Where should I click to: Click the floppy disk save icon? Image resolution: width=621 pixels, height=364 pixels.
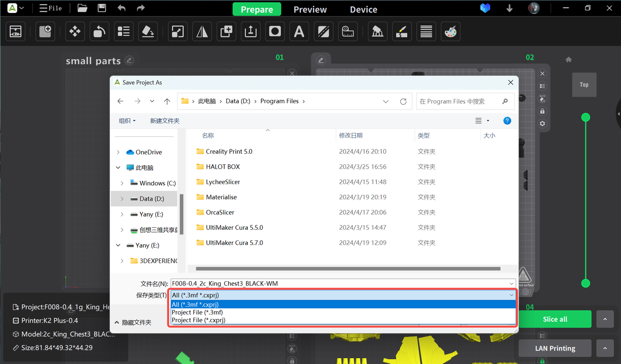click(101, 8)
